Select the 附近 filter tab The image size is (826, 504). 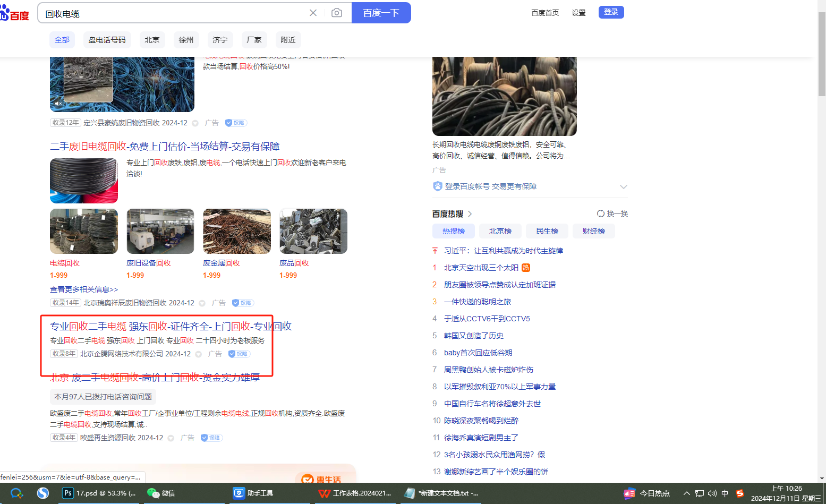pyautogui.click(x=288, y=40)
